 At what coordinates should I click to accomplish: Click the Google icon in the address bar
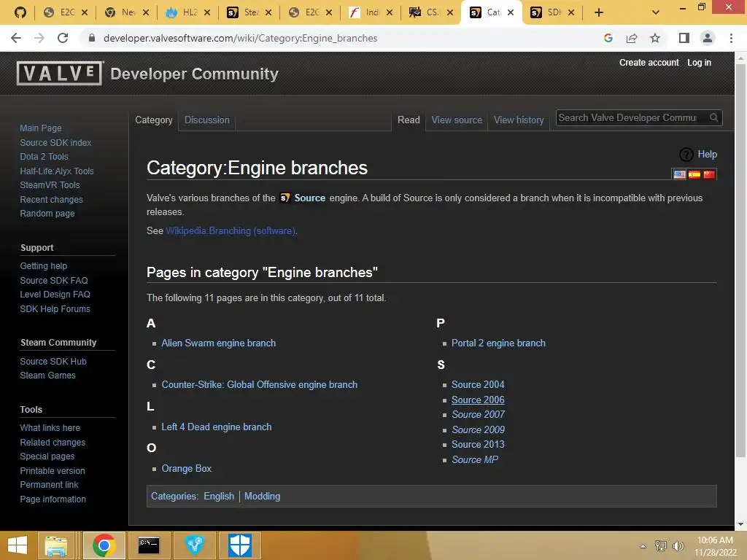click(x=608, y=38)
